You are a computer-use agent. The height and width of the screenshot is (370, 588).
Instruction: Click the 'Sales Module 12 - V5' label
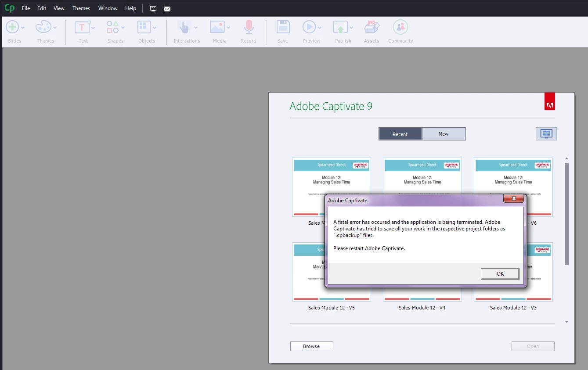tap(332, 308)
